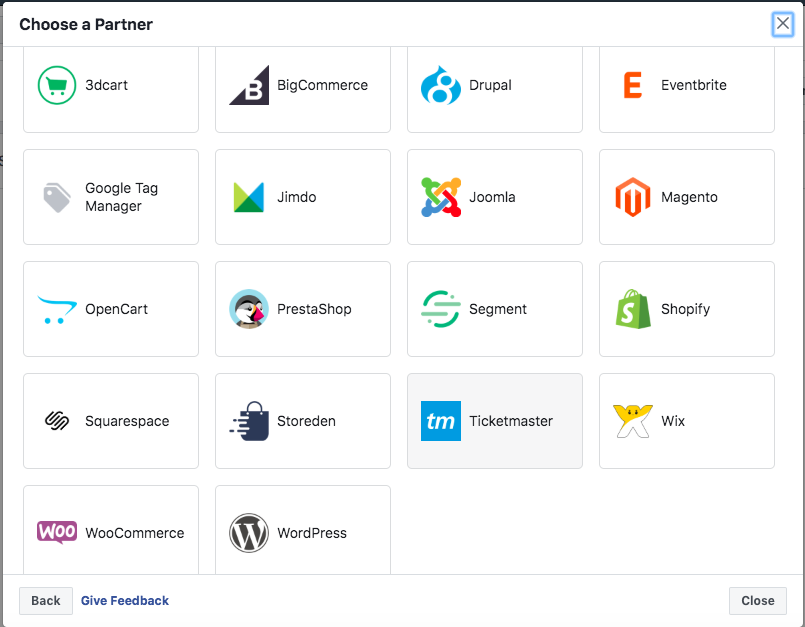
Task: Open the WooCommerce partner option
Action: pyautogui.click(x=111, y=532)
